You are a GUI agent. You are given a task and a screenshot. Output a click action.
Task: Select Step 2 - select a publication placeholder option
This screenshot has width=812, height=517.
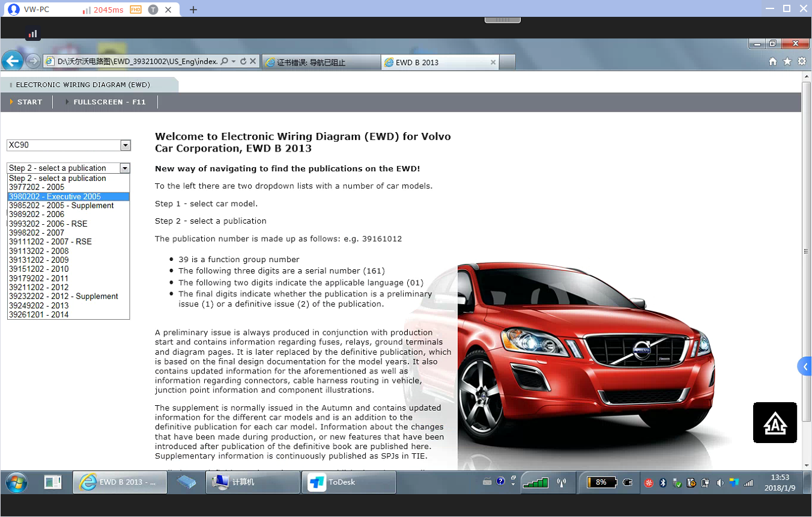68,179
